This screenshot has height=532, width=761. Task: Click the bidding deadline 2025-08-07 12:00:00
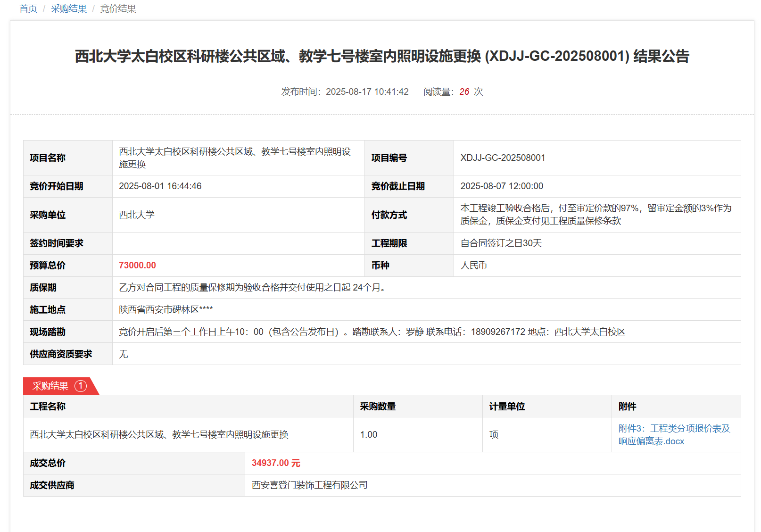pyautogui.click(x=502, y=186)
